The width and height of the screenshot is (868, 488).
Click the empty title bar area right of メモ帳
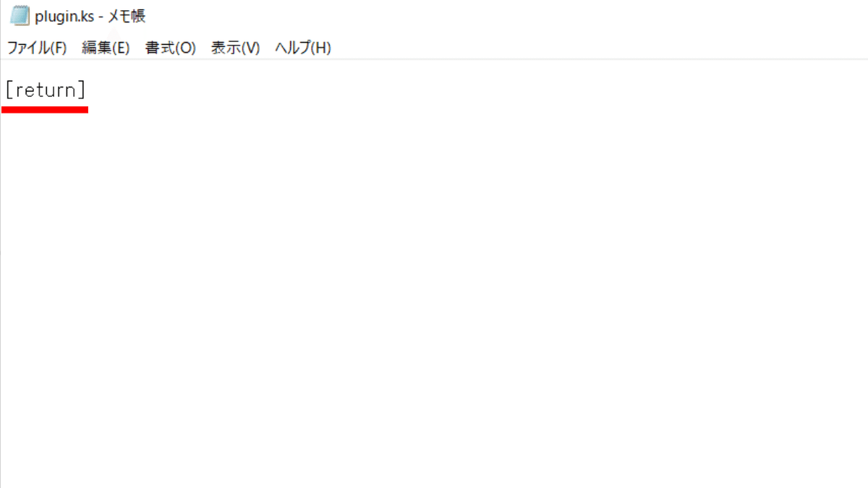506,16
